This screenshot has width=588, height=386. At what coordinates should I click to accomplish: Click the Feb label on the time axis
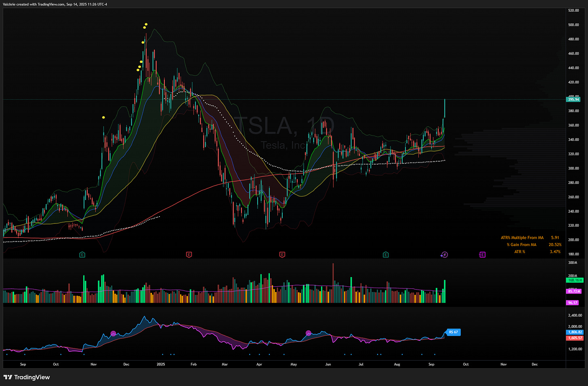[x=193, y=364]
